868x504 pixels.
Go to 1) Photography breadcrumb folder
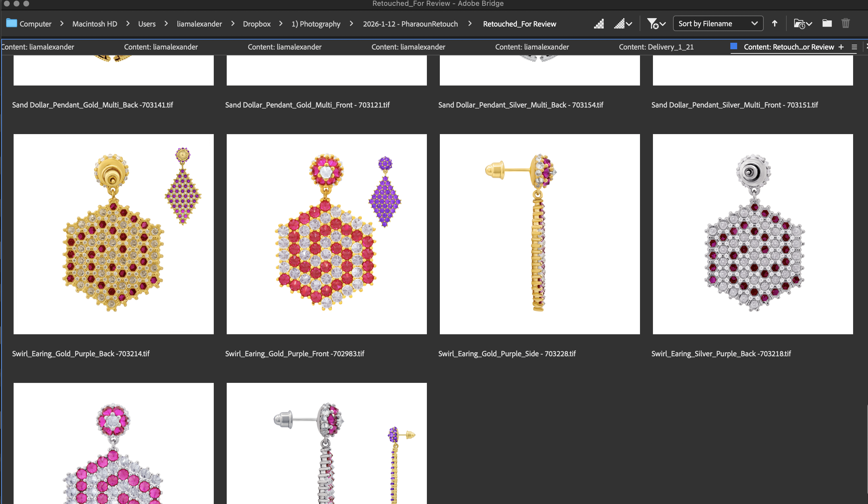pos(315,24)
